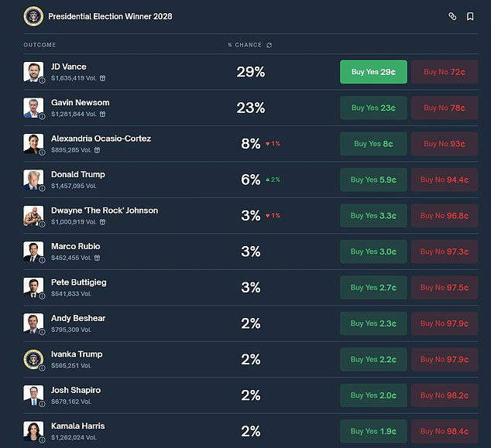The width and height of the screenshot is (491, 448).
Task: Open the Andy Beshear outcome row name
Action: tap(78, 318)
